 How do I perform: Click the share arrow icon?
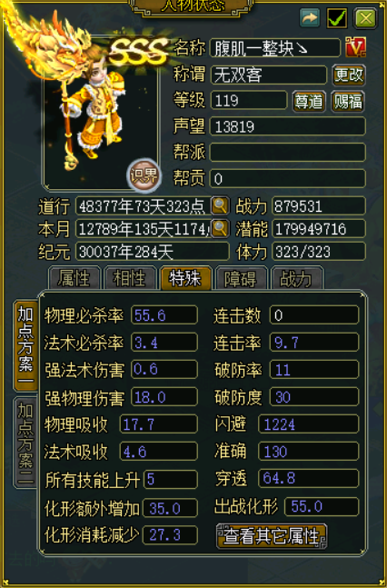click(310, 18)
